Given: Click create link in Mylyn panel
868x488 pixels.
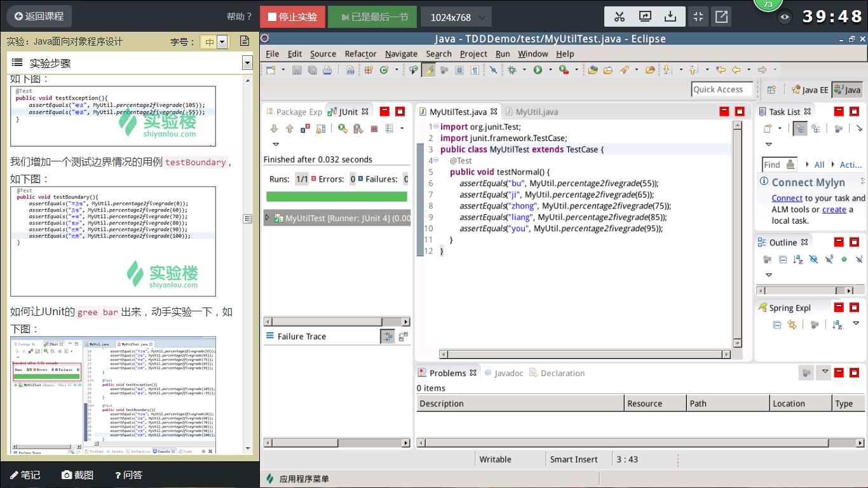Looking at the screenshot, I should pos(834,209).
